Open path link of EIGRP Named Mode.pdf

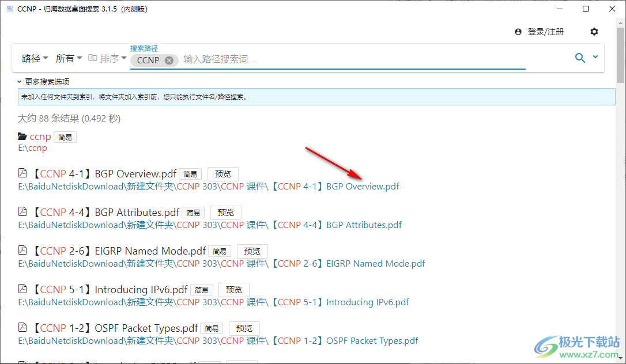(221, 264)
